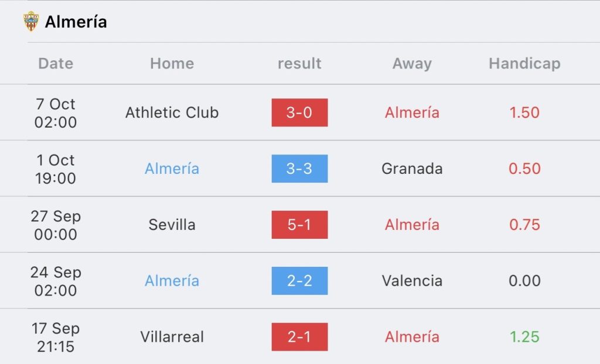
Task: Select Villarreal home team
Action: [x=172, y=337]
